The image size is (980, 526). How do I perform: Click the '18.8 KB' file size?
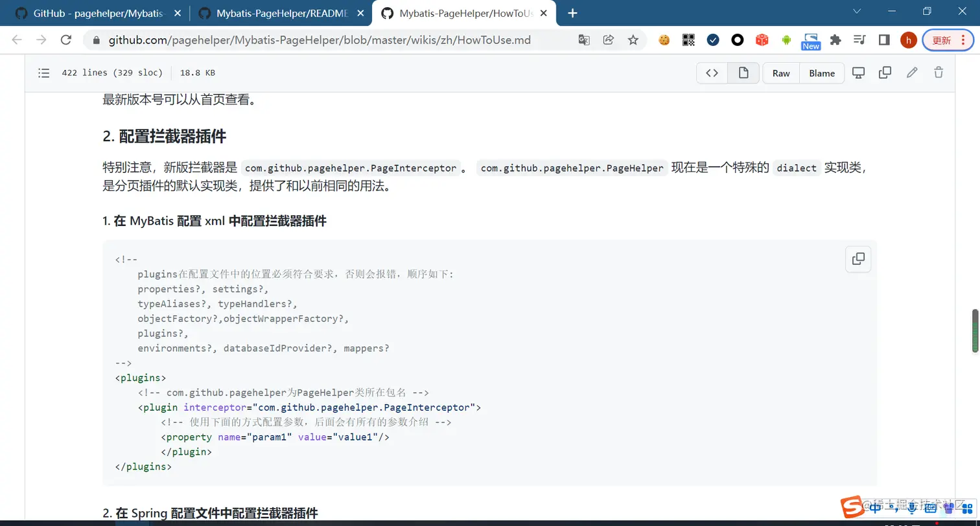click(x=198, y=73)
